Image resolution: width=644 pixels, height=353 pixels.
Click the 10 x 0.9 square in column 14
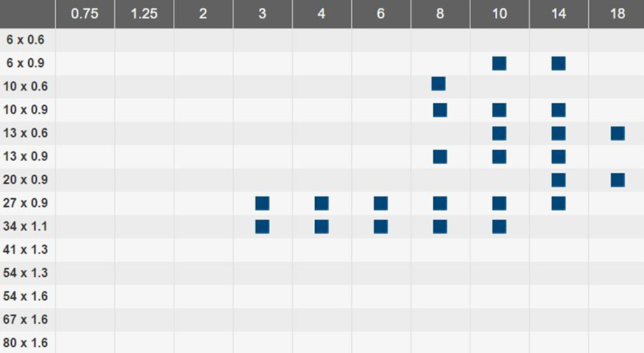pos(559,110)
